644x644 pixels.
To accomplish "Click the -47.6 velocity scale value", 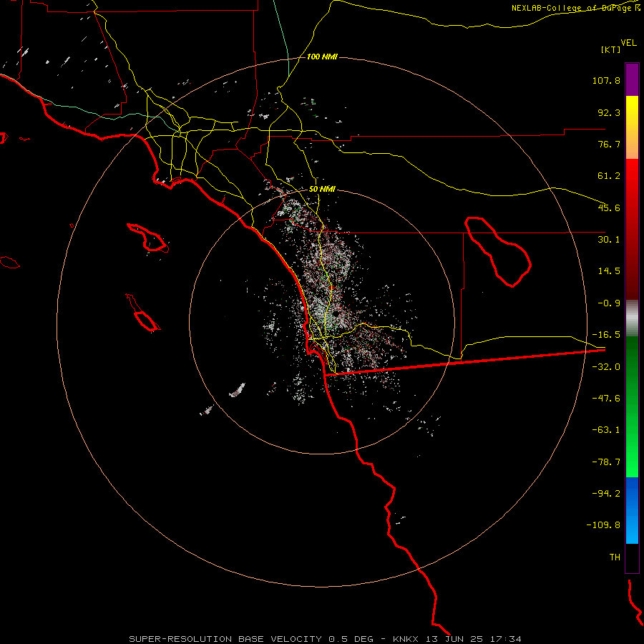I will point(606,399).
